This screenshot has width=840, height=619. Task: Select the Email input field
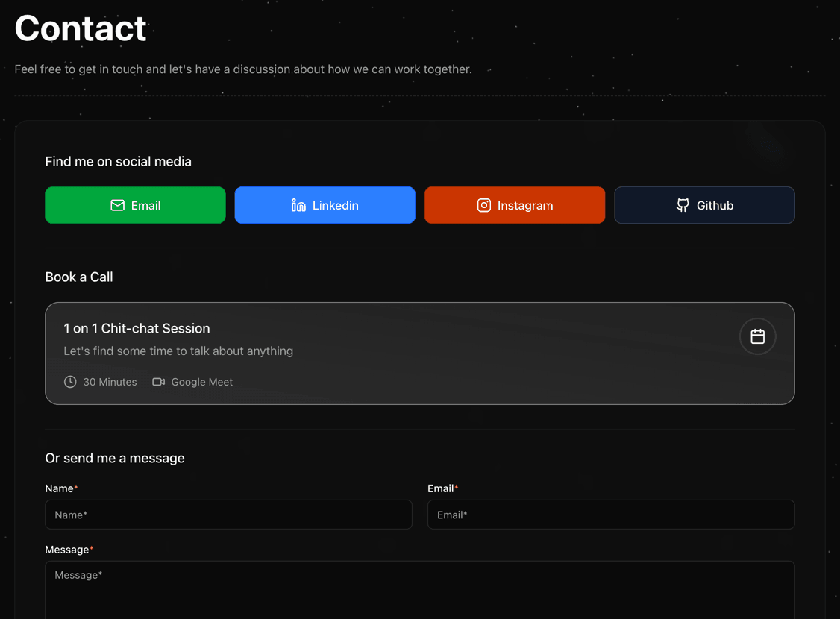pyautogui.click(x=610, y=515)
